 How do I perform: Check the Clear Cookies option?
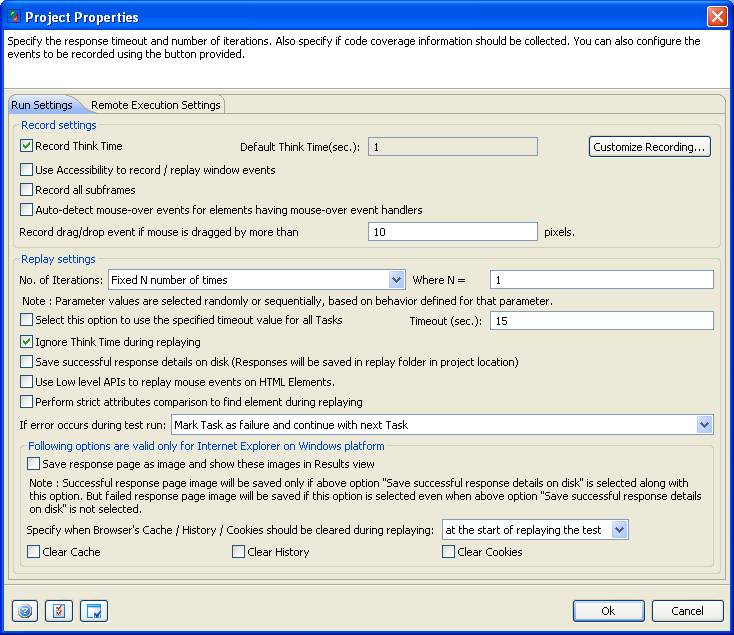(449, 552)
